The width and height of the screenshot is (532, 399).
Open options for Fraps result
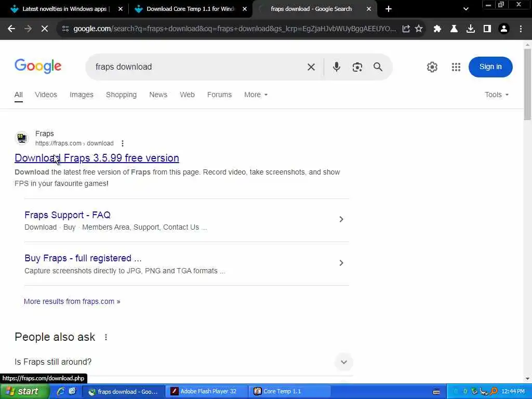[x=123, y=143]
